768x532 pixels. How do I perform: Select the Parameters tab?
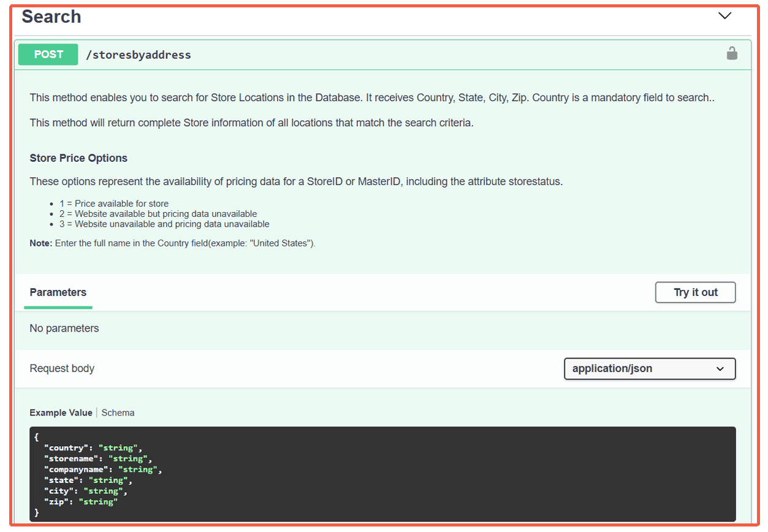click(x=58, y=292)
